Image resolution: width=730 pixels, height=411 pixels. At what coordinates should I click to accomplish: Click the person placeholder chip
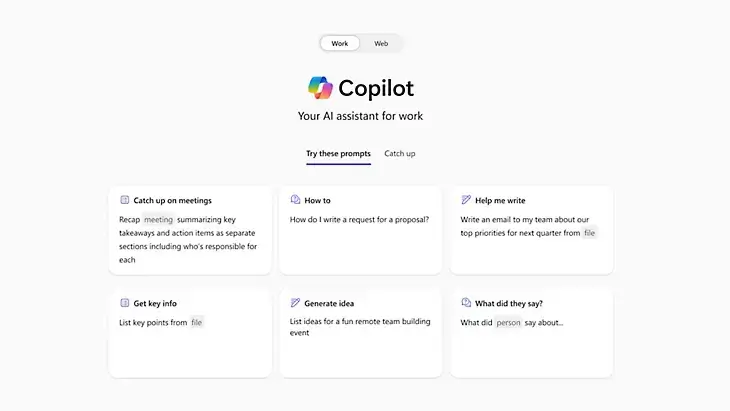pos(508,323)
